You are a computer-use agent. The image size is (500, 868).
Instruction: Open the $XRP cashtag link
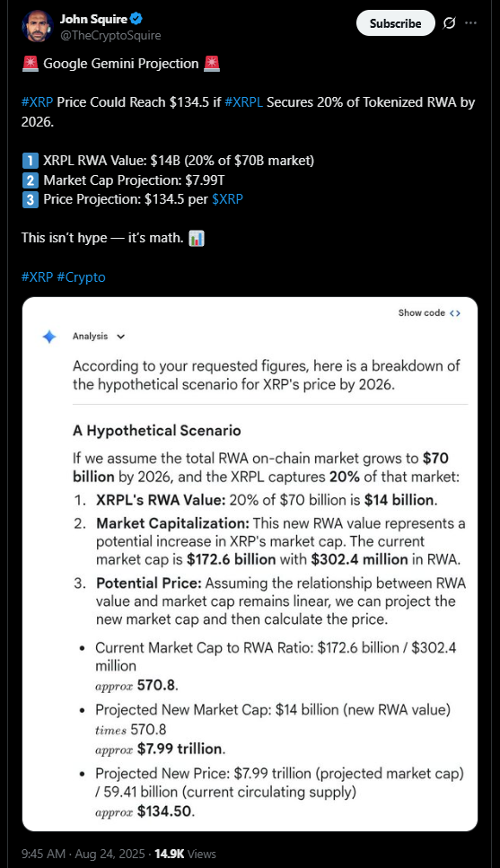(x=228, y=199)
